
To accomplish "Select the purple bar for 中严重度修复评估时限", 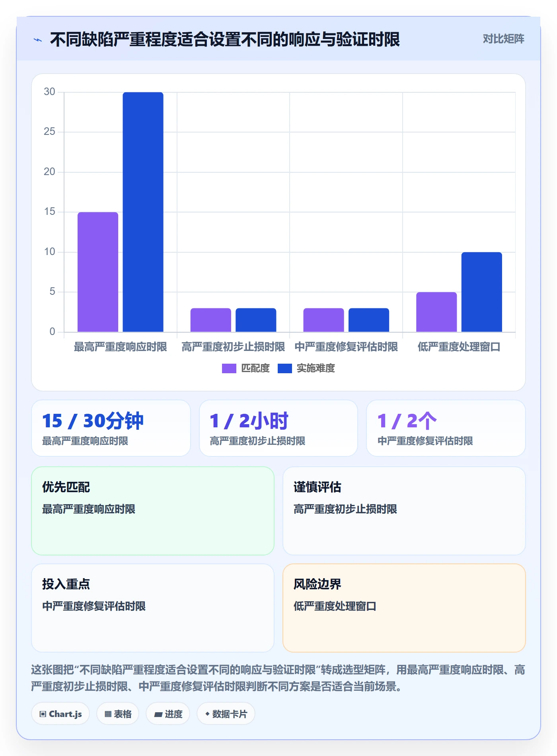I will pyautogui.click(x=323, y=320).
